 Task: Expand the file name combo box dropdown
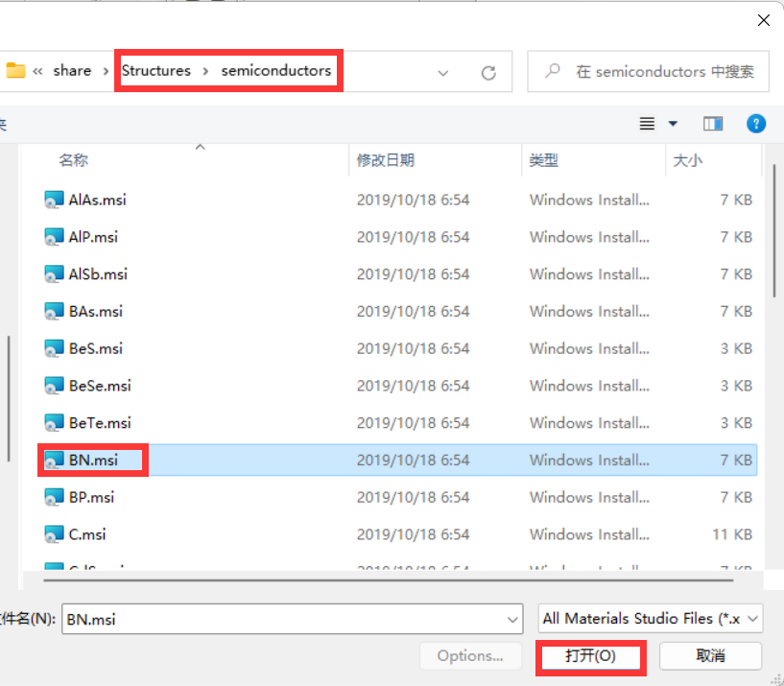tap(512, 620)
